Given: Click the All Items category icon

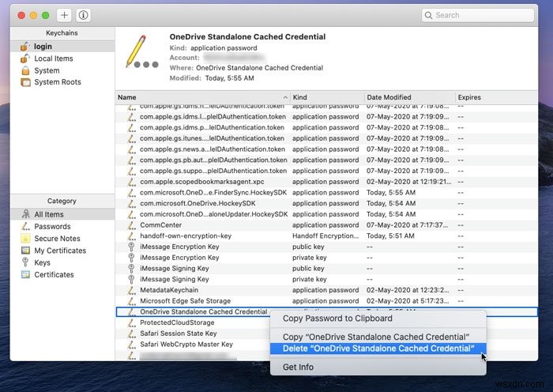Looking at the screenshot, I should 25,214.
